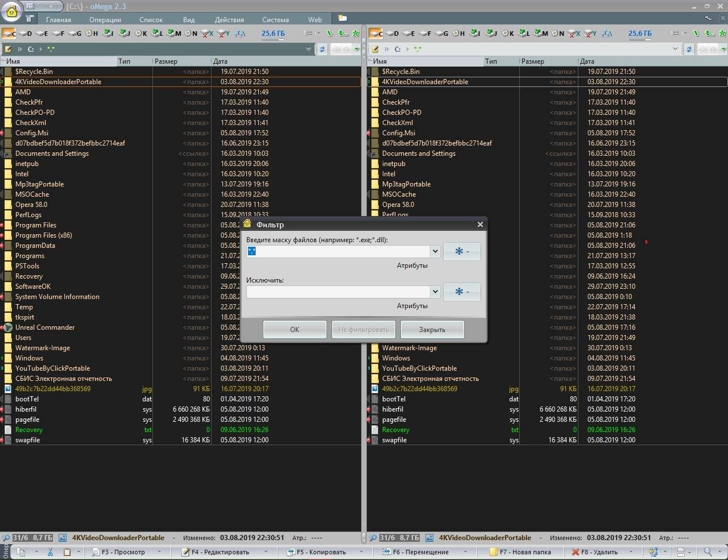Open file mask dropdown in Filter dialog
This screenshot has height=560, width=728.
pos(435,251)
